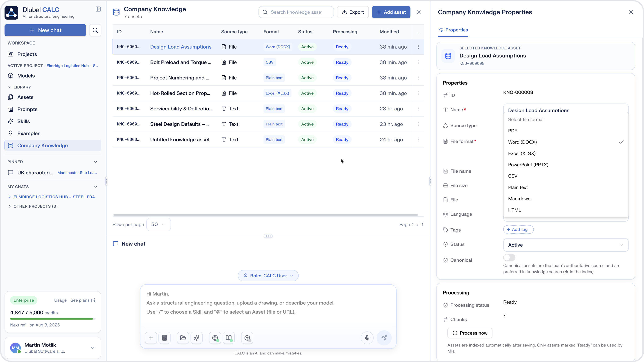Click the Name field in Properties
The width and height of the screenshot is (644, 362).
pyautogui.click(x=566, y=109)
